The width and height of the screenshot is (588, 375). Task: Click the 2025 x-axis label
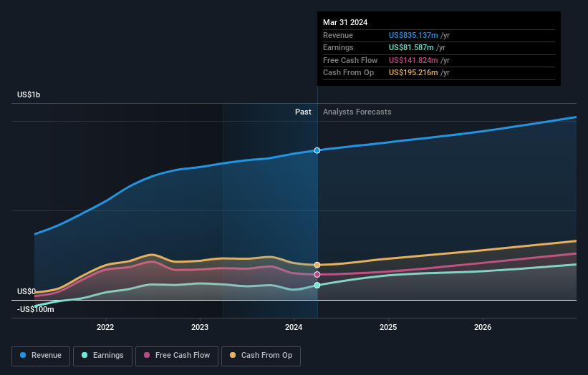click(388, 327)
